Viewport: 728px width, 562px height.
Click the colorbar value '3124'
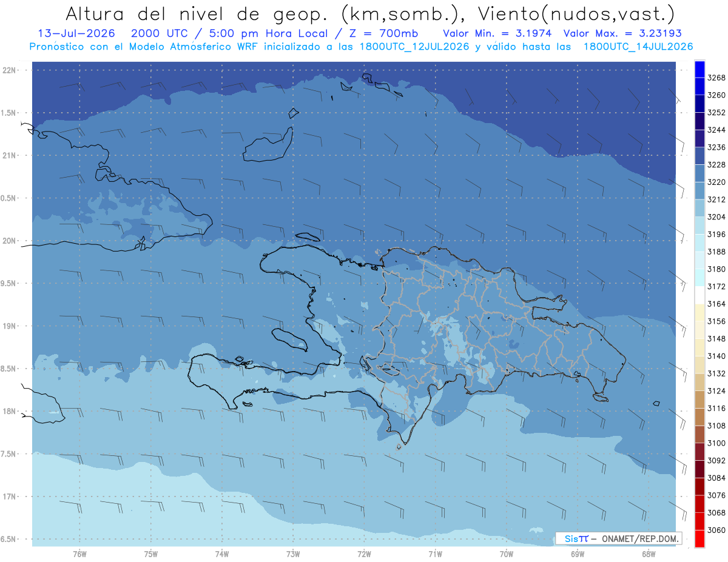pyautogui.click(x=716, y=391)
